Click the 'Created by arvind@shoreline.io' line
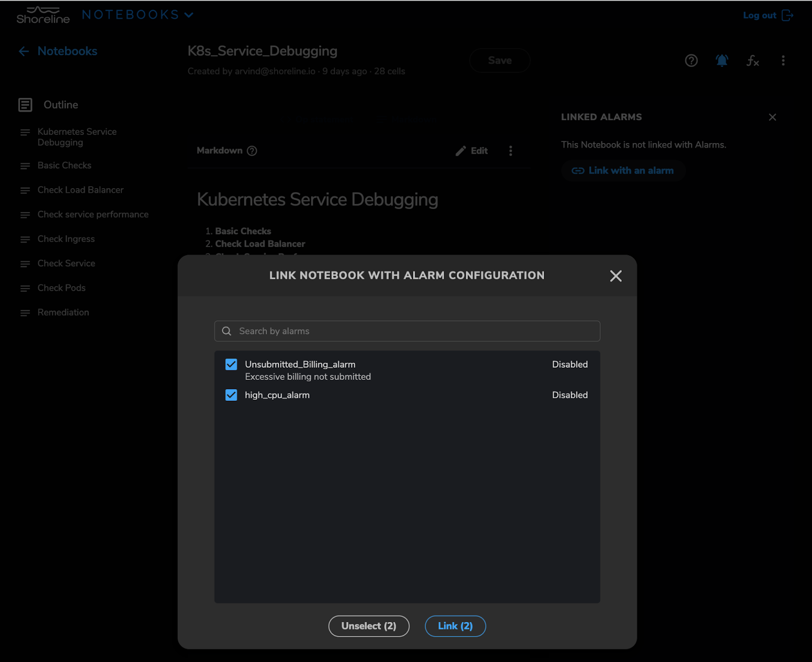This screenshot has height=662, width=812. 296,71
